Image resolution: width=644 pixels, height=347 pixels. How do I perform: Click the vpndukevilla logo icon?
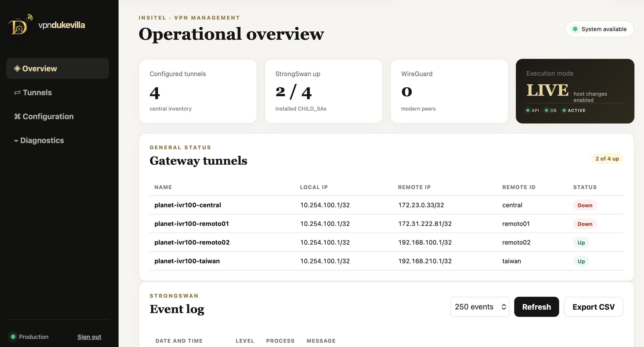[21, 25]
